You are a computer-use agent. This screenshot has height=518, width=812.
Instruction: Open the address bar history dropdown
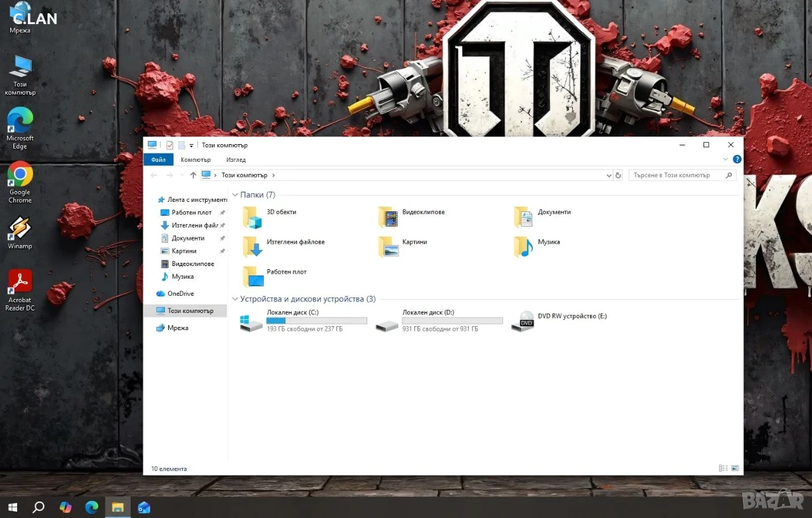point(609,175)
